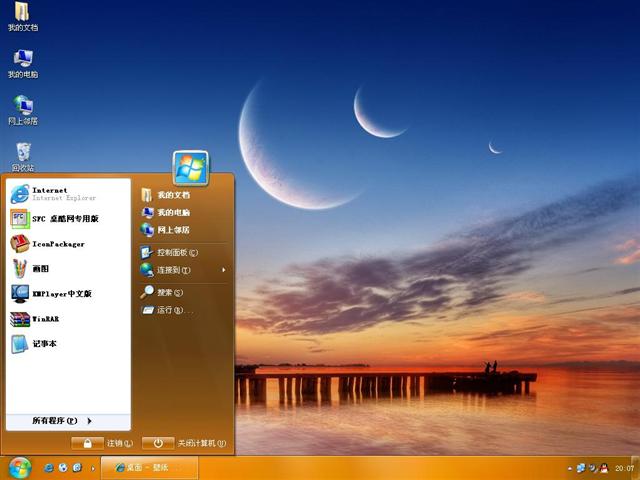Open the 回收站 Recycle Bin desktop icon
Screen dimensions: 640x480
click(23, 154)
